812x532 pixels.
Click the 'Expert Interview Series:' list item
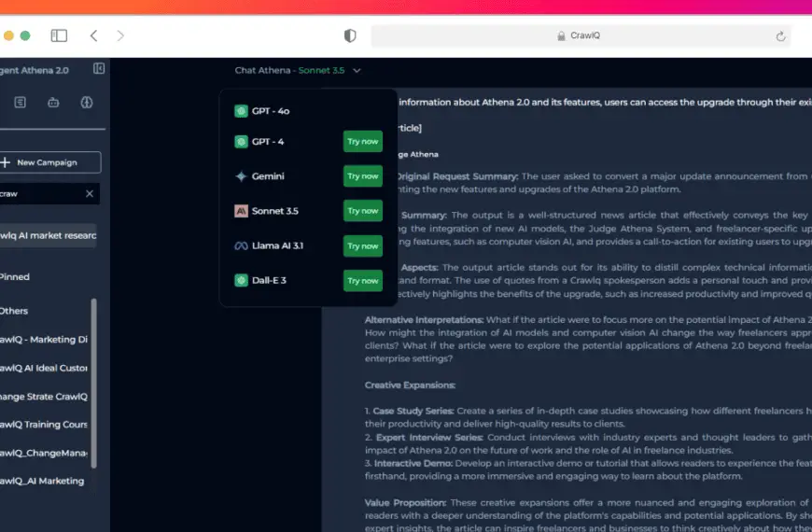[x=429, y=437]
